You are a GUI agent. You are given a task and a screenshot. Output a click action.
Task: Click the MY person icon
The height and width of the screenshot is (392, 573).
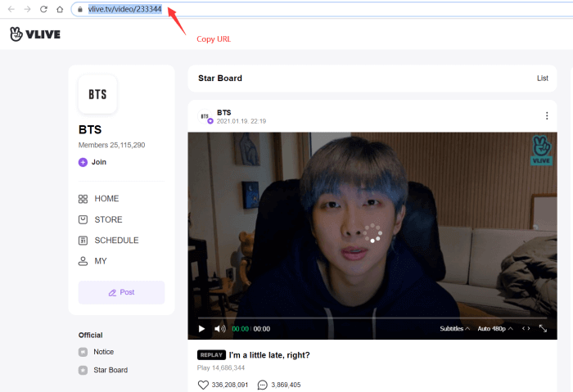[x=83, y=261]
